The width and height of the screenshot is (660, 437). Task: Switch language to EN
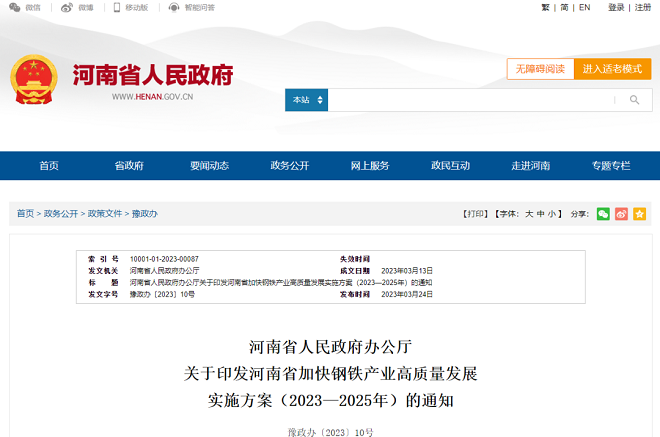point(584,8)
